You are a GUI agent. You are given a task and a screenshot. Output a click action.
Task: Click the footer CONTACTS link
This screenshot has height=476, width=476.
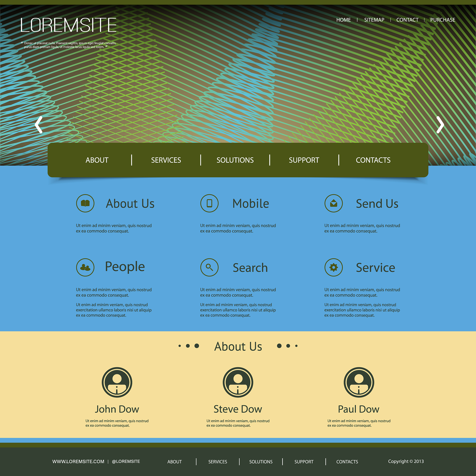click(347, 462)
